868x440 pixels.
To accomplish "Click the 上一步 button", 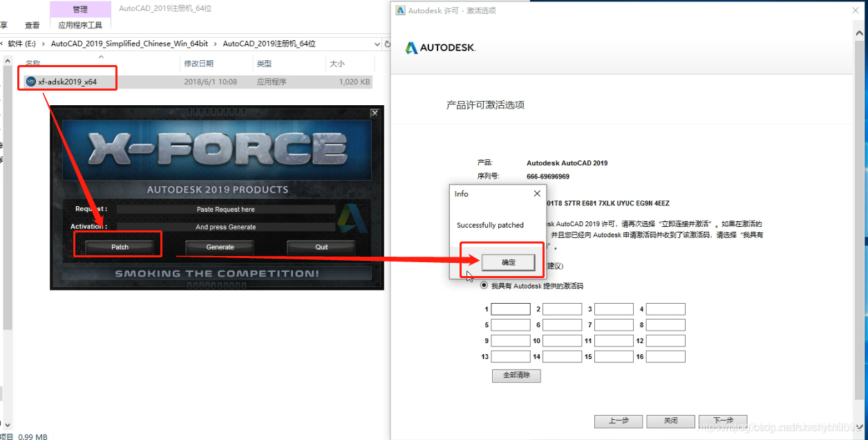I will pos(619,421).
